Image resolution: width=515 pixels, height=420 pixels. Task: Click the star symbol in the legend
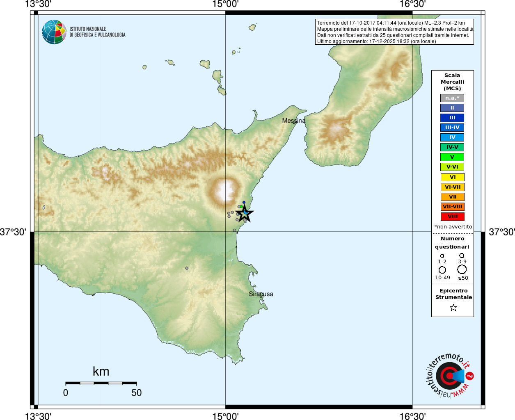453,308
